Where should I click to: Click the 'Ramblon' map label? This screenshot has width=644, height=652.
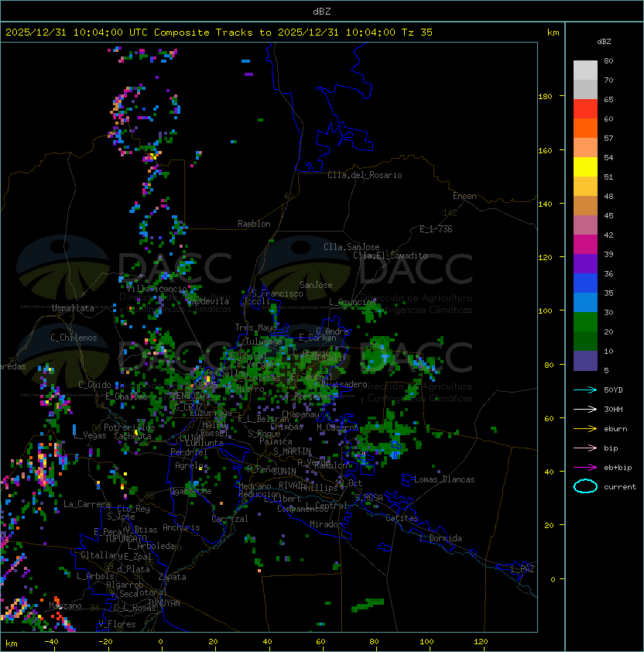tap(254, 224)
